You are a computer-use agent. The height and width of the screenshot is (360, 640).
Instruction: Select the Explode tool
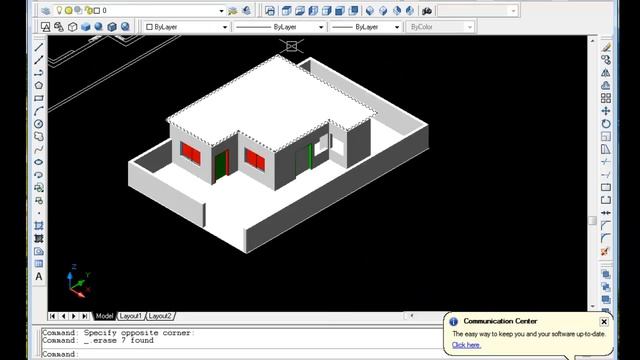pyautogui.click(x=606, y=251)
